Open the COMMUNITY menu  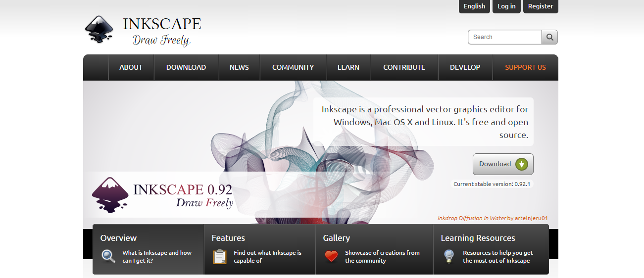click(293, 67)
